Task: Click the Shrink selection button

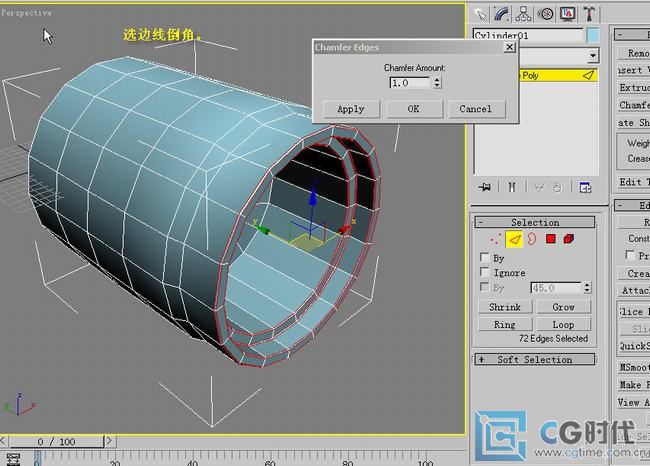Action: click(x=505, y=307)
